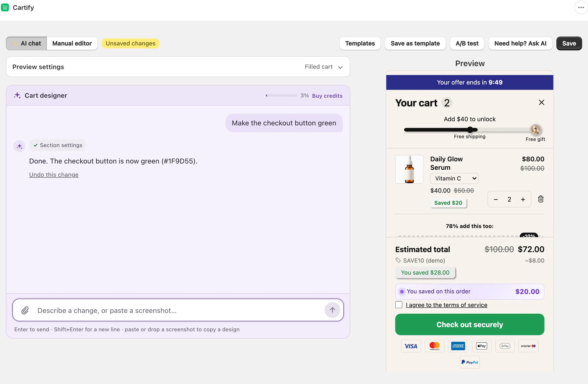Open the Vitamin C variant dropdown
This screenshot has height=384, width=588.
454,178
